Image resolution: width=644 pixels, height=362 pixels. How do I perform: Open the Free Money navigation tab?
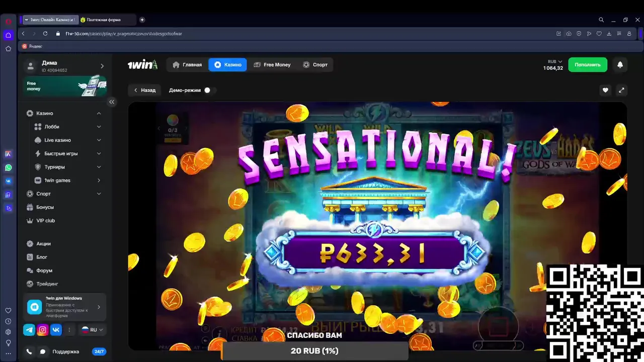pyautogui.click(x=272, y=65)
